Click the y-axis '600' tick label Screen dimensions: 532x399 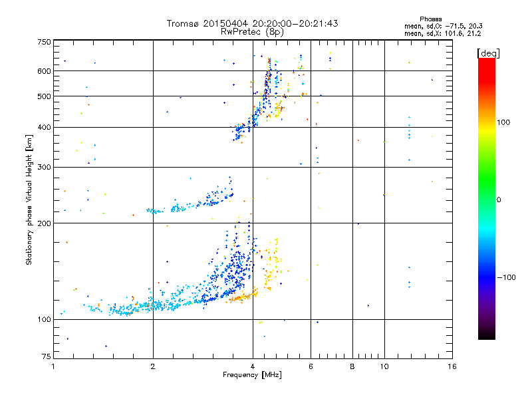click(x=45, y=71)
